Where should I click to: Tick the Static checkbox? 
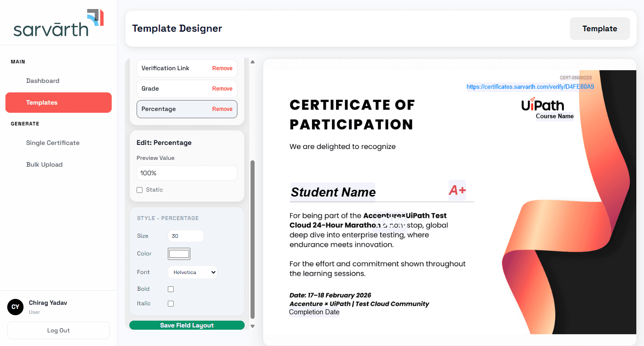[139, 190]
